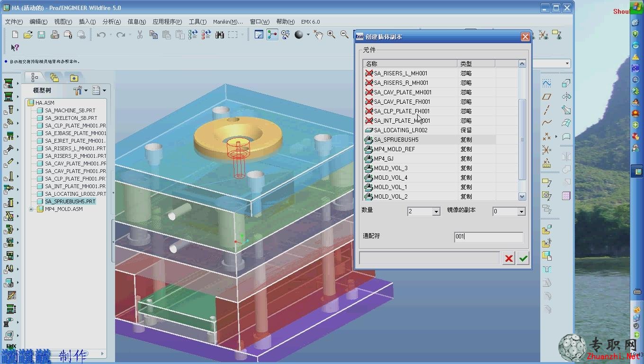Select SA_MACHINE_SB.PRT in the model tree
Screen dimensions: 644x364
(70, 110)
